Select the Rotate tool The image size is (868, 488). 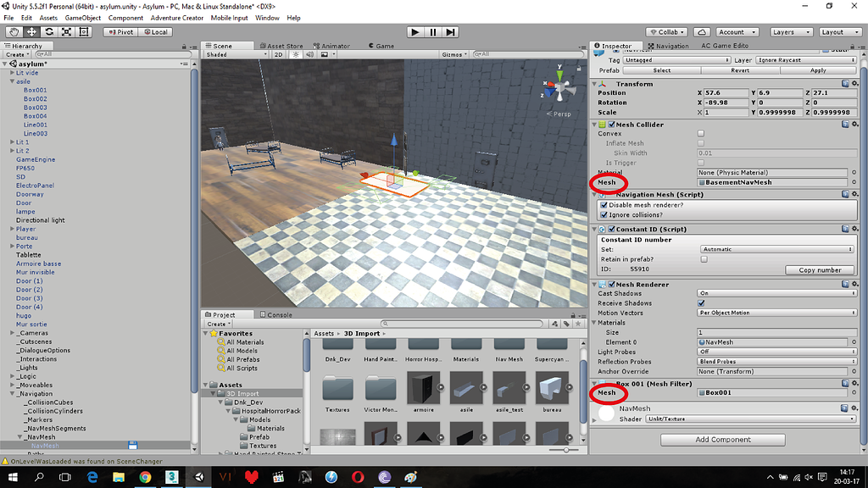click(49, 31)
